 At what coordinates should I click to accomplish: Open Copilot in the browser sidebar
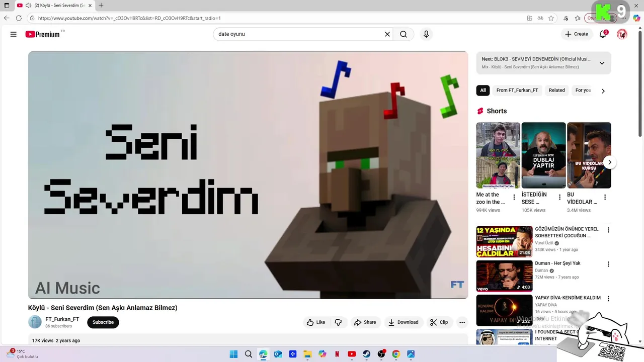636,18
